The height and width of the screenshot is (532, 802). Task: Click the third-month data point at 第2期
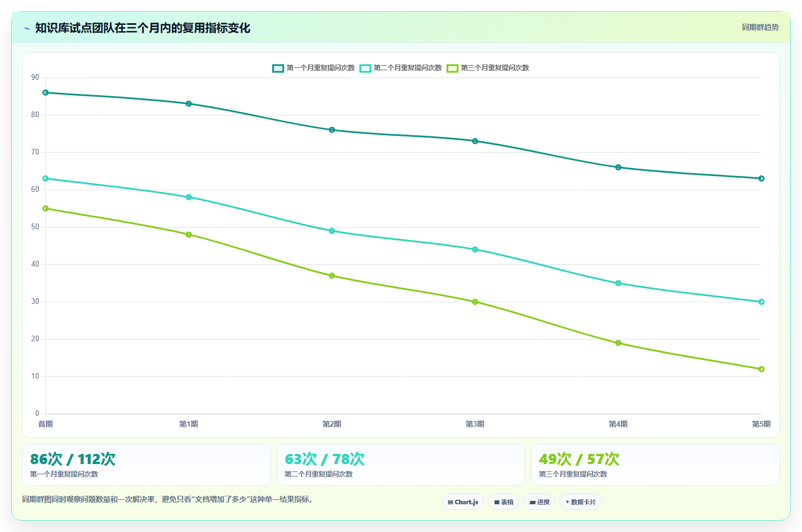click(x=332, y=276)
